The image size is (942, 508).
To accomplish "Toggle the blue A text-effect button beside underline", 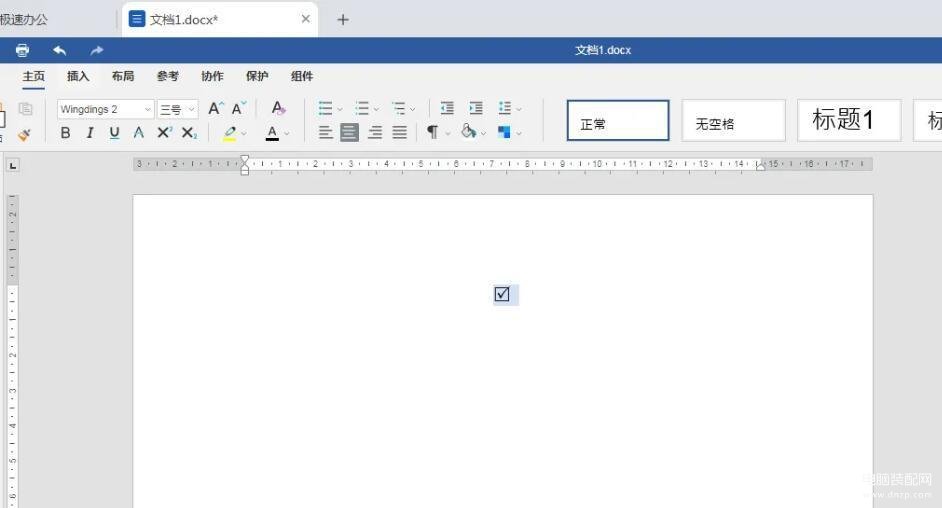I will tap(139, 133).
